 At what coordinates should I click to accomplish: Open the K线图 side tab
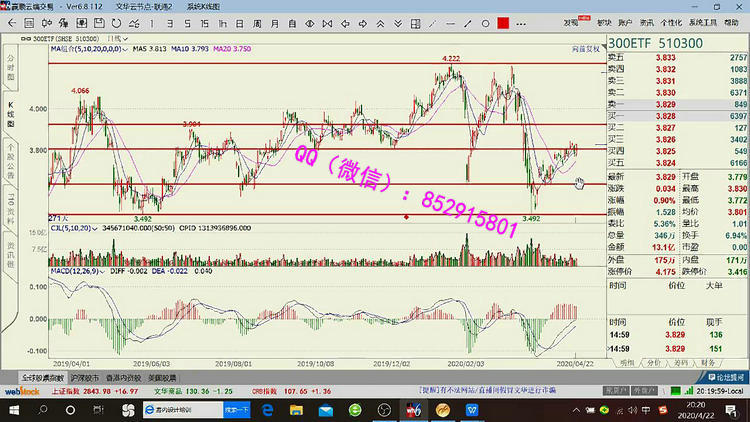tap(11, 110)
